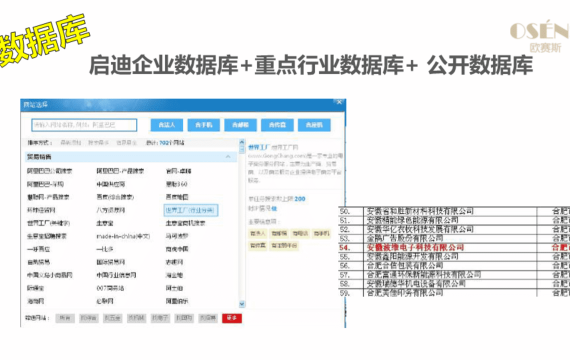The width and height of the screenshot is (570, 360).
Task: Click the red 更多 button
Action: (x=232, y=318)
